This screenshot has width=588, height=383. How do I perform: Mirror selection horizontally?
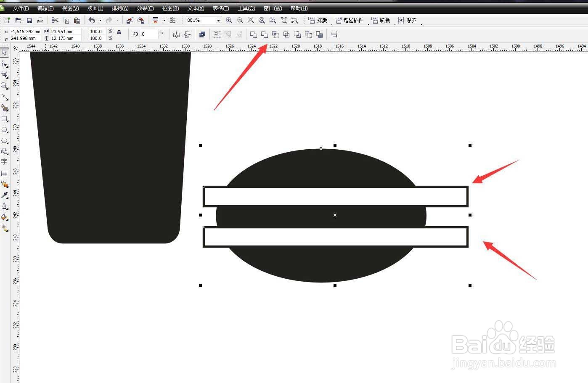(176, 34)
